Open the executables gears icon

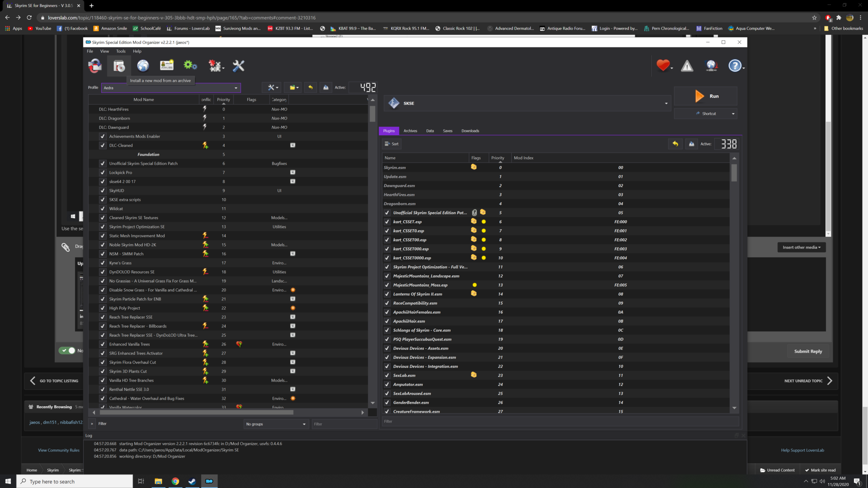(x=190, y=66)
